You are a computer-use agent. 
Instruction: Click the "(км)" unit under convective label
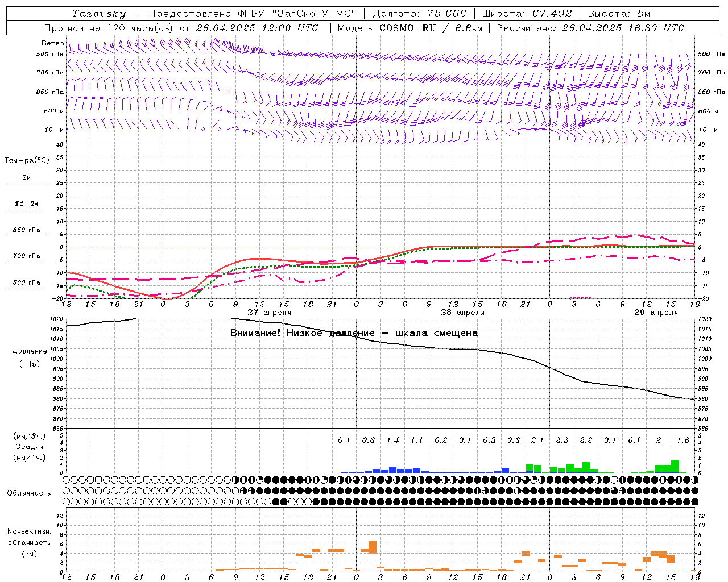29,554
